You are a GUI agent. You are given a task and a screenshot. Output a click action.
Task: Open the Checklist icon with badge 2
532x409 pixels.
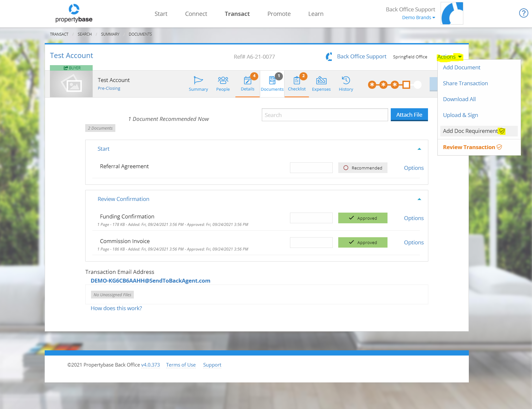(296, 83)
